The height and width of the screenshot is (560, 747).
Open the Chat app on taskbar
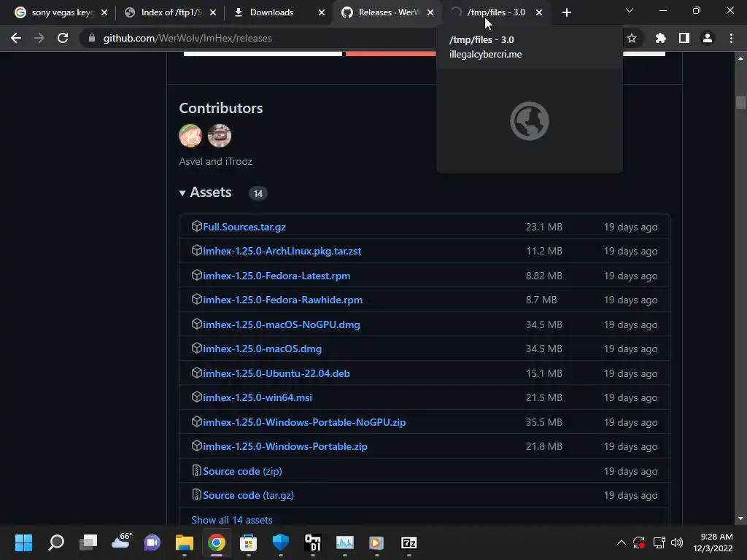tap(152, 542)
